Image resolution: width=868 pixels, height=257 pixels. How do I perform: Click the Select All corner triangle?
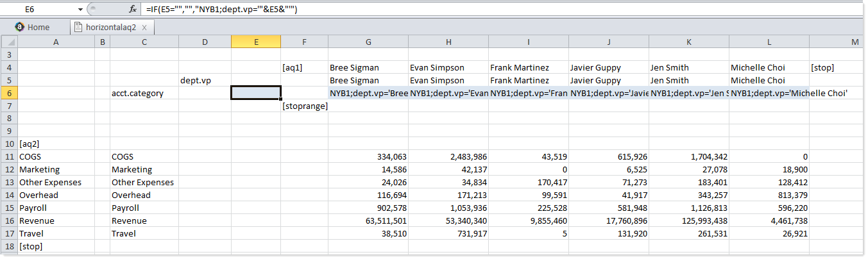pyautogui.click(x=9, y=42)
